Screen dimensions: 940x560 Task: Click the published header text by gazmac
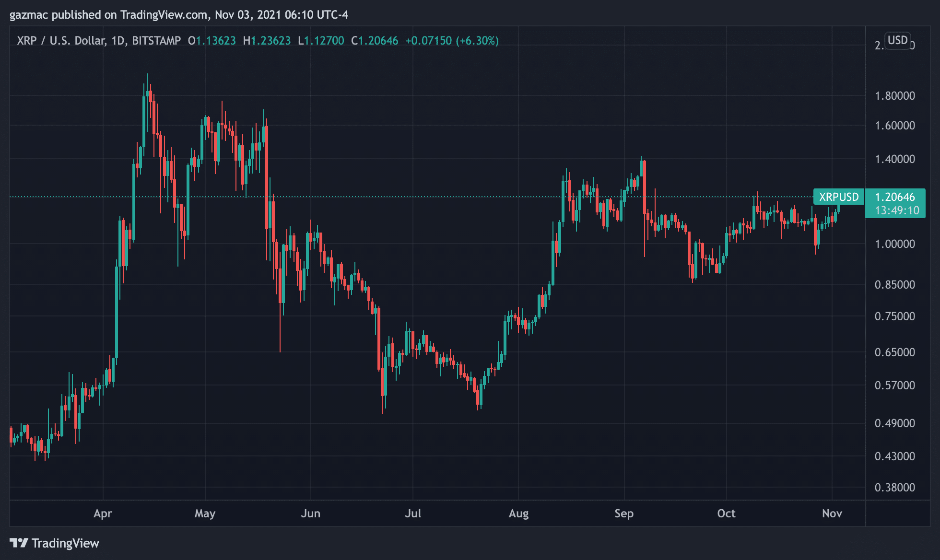[x=179, y=15]
